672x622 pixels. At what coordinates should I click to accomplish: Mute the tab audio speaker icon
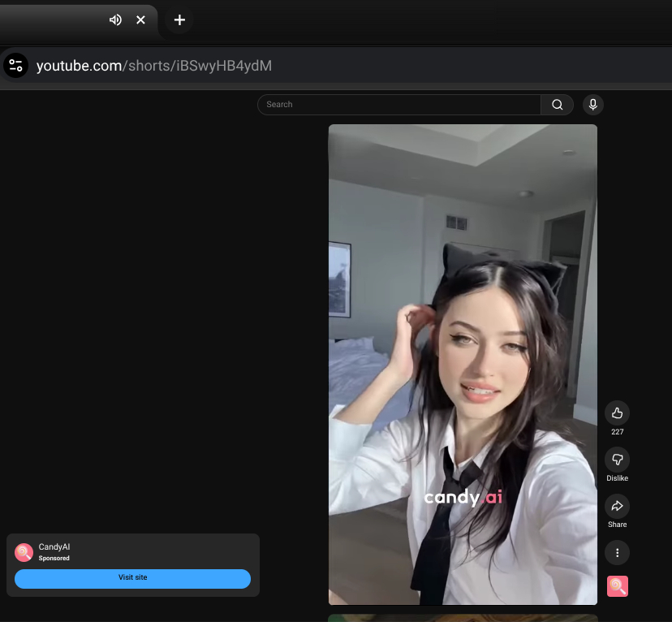pos(115,19)
